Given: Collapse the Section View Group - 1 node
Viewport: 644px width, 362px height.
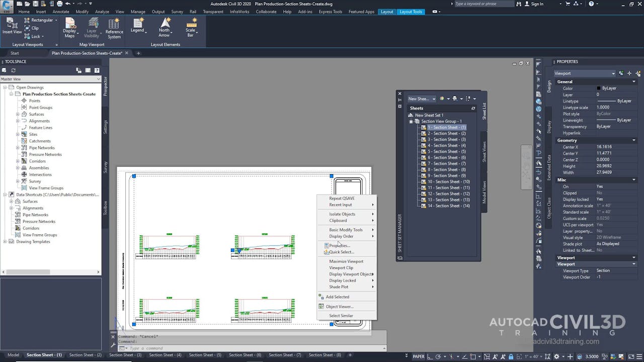Looking at the screenshot, I should [x=411, y=121].
